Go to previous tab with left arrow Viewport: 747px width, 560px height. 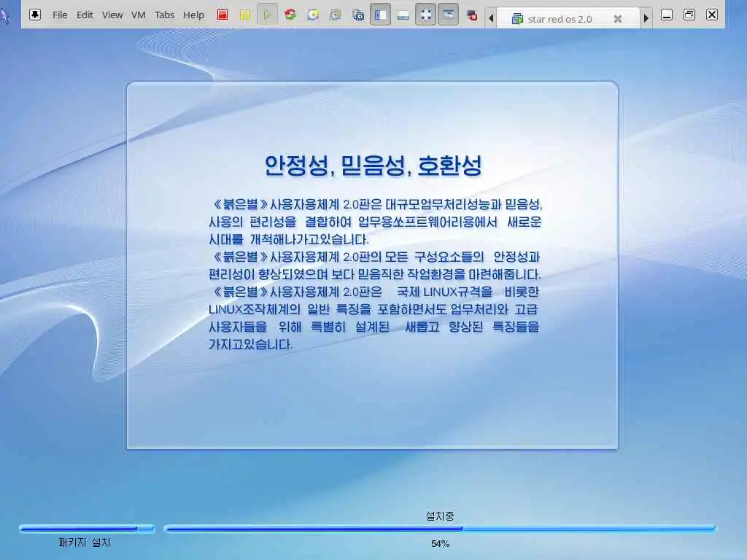(x=491, y=18)
